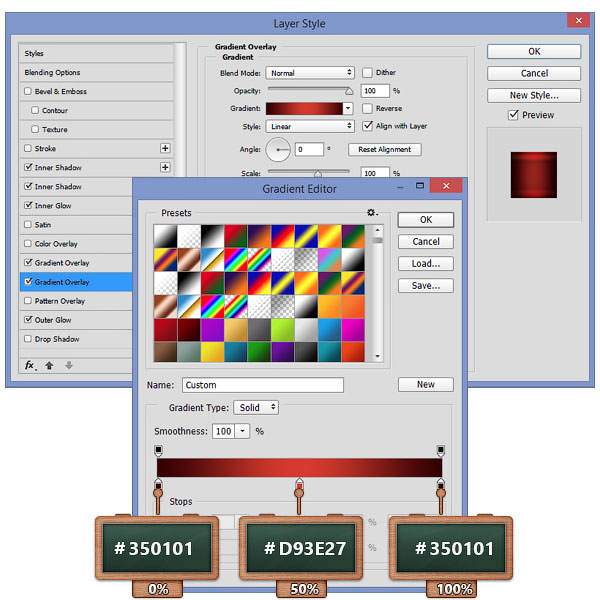Enable the Drop Shadow checkbox
The width and height of the screenshot is (600, 600).
tap(28, 339)
